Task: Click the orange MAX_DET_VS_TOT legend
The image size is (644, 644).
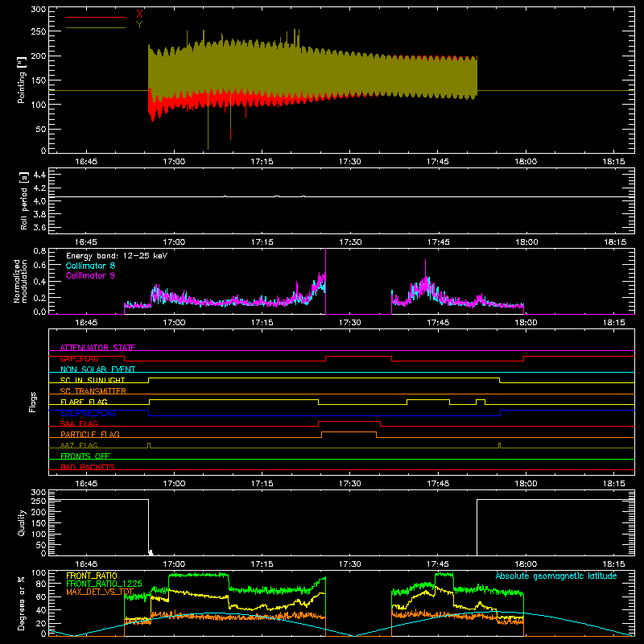Action: click(100, 592)
